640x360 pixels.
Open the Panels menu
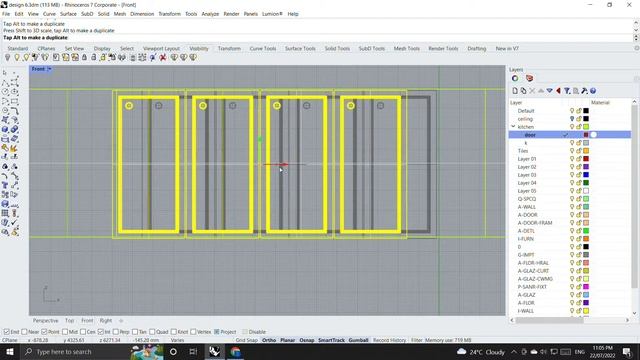tap(251, 14)
